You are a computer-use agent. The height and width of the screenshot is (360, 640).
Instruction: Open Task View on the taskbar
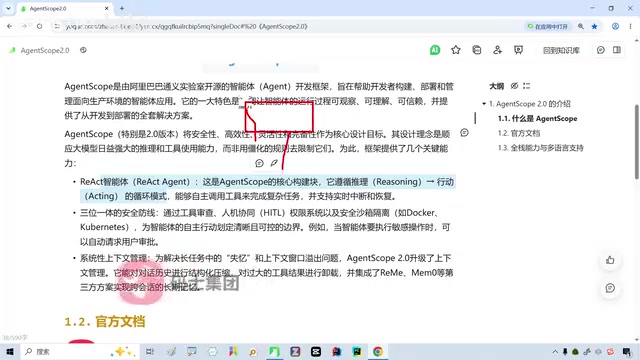[x=150, y=351]
